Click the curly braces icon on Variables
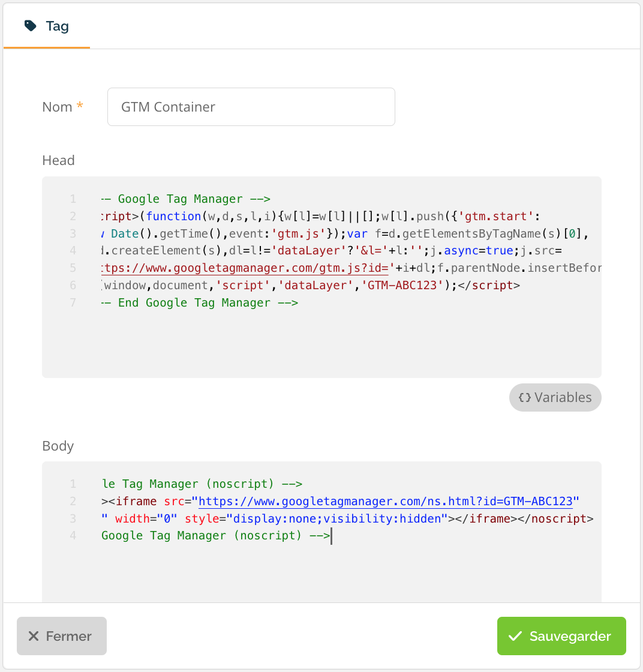 pyautogui.click(x=524, y=397)
